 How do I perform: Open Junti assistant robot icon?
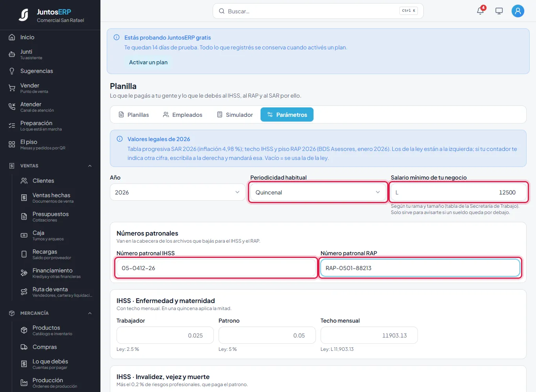pyautogui.click(x=12, y=54)
